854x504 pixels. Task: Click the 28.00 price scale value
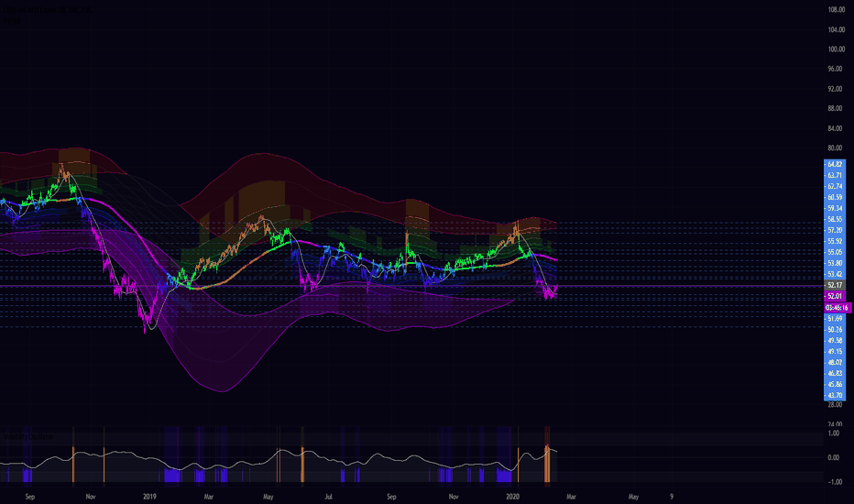(836, 404)
